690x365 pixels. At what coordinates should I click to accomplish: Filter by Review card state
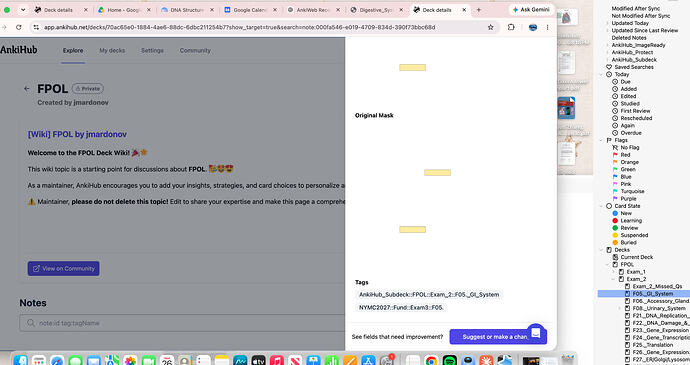click(x=629, y=228)
